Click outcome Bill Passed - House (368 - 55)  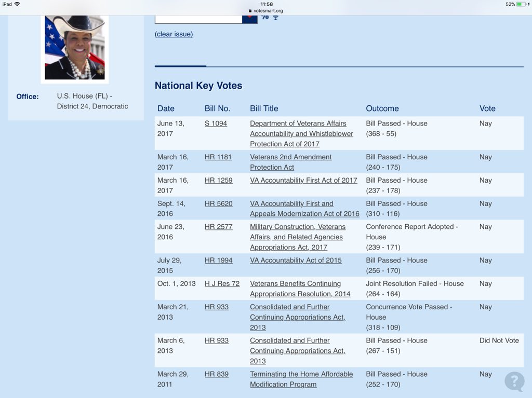[396, 129]
